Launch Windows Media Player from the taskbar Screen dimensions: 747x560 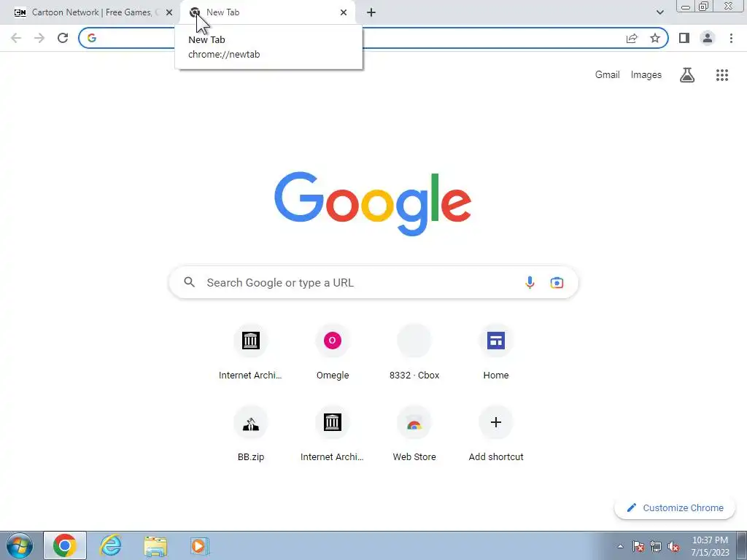pyautogui.click(x=200, y=546)
